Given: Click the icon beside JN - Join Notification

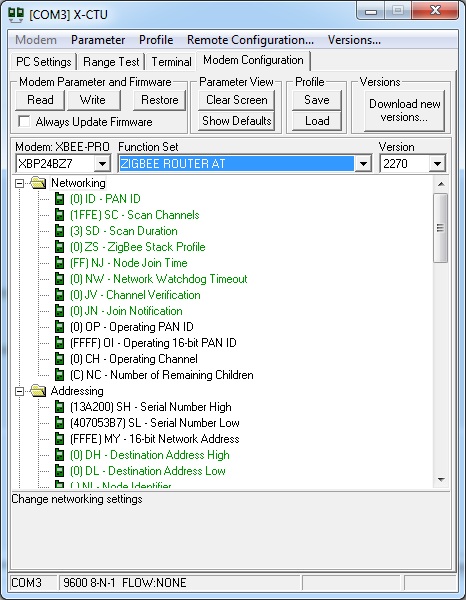Looking at the screenshot, I should (x=59, y=311).
